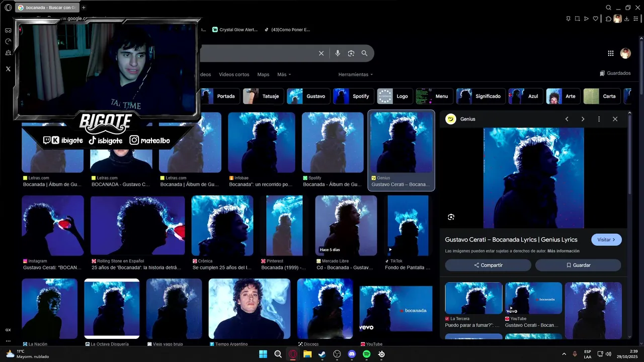Screen dimensions: 644x362
Task: Open Spotify from the taskbar
Action: point(367,354)
